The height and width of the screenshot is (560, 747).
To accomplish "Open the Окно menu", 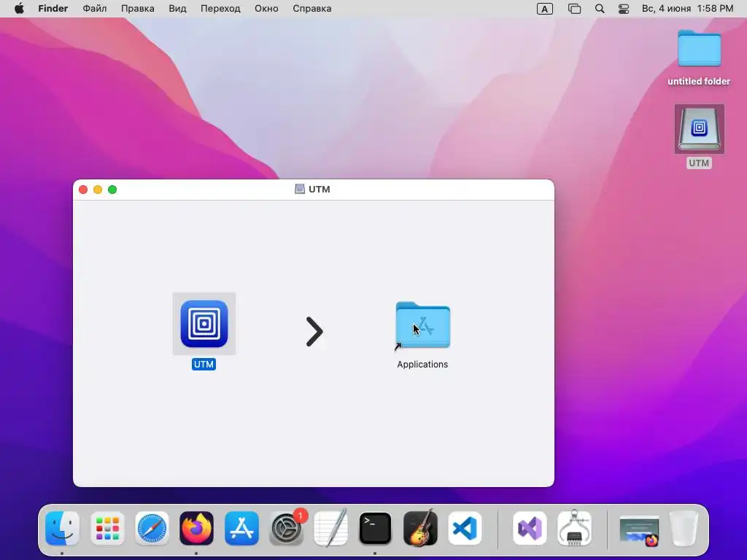I will (x=266, y=9).
